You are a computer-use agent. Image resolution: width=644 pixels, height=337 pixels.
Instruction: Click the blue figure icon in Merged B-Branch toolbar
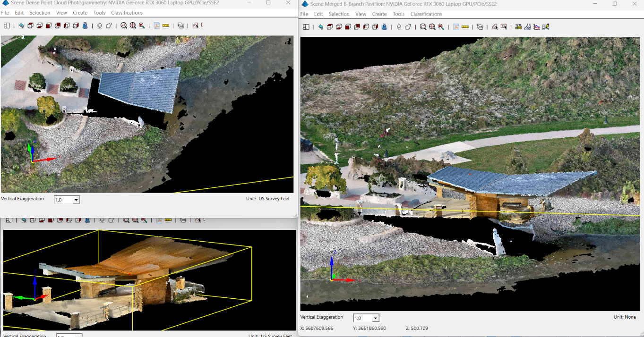click(x=384, y=27)
